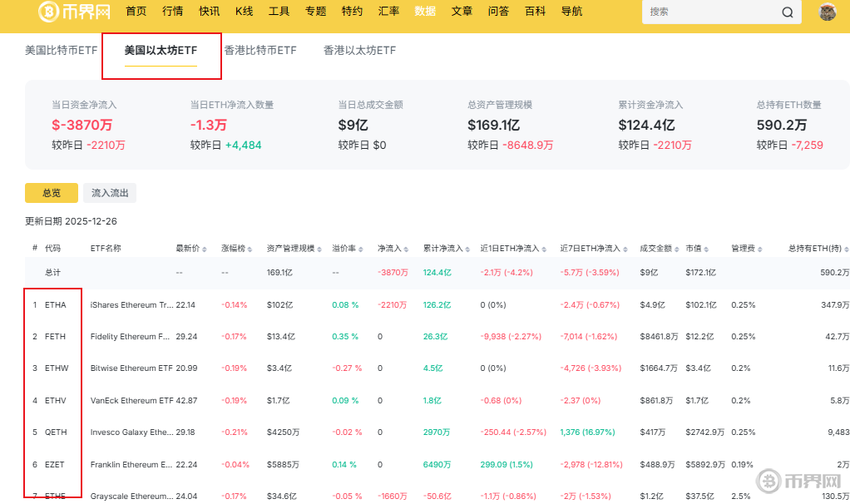Sort by 最新价 column arrows
The height and width of the screenshot is (504, 850).
click(x=205, y=249)
